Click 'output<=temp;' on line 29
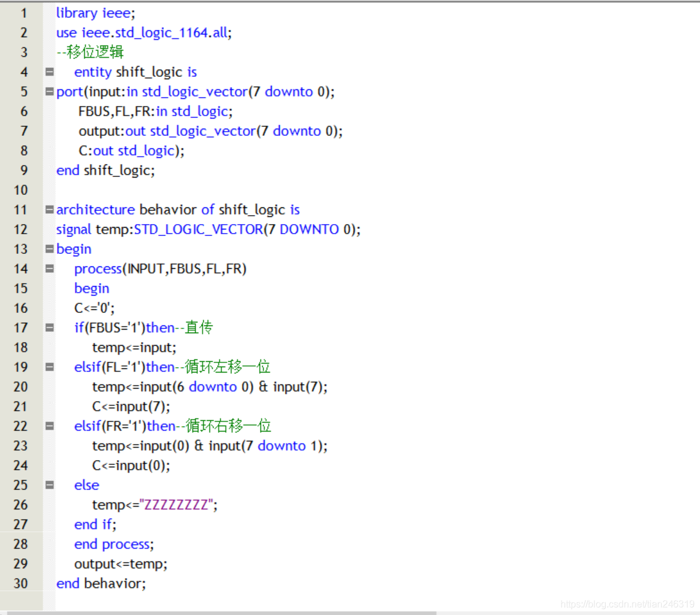The width and height of the screenshot is (700, 615). click(120, 564)
